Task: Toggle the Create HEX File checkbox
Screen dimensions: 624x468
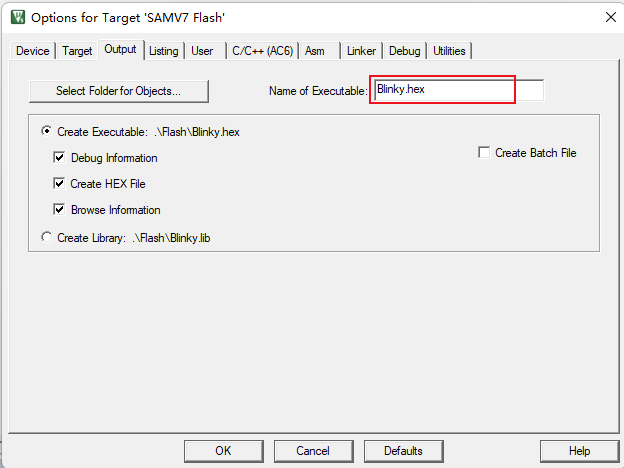Action: [59, 183]
